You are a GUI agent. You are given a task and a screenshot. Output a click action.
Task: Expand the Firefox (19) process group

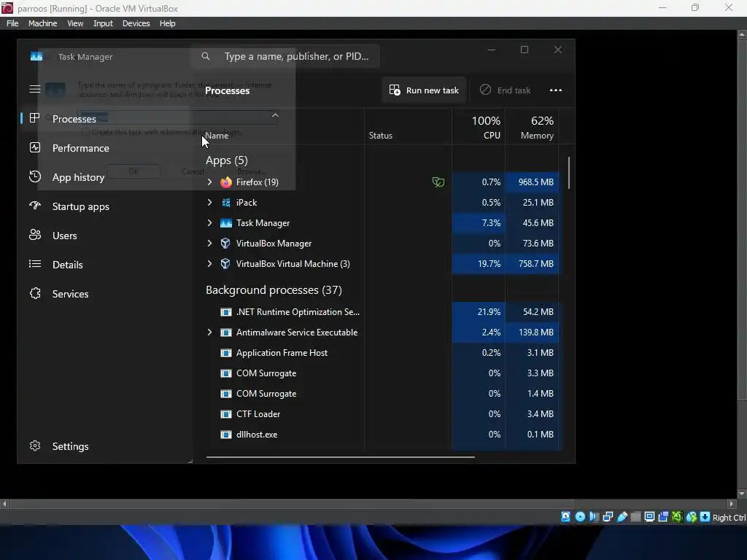pos(209,182)
